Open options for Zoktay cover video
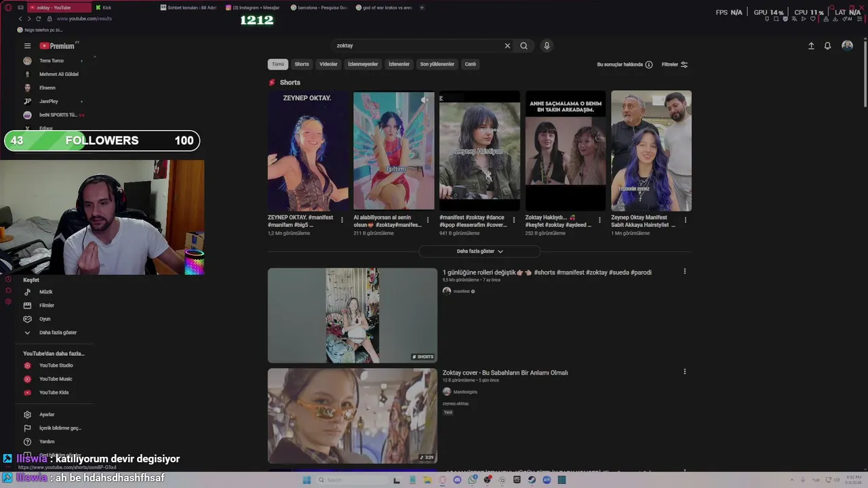This screenshot has height=488, width=868. 684,371
